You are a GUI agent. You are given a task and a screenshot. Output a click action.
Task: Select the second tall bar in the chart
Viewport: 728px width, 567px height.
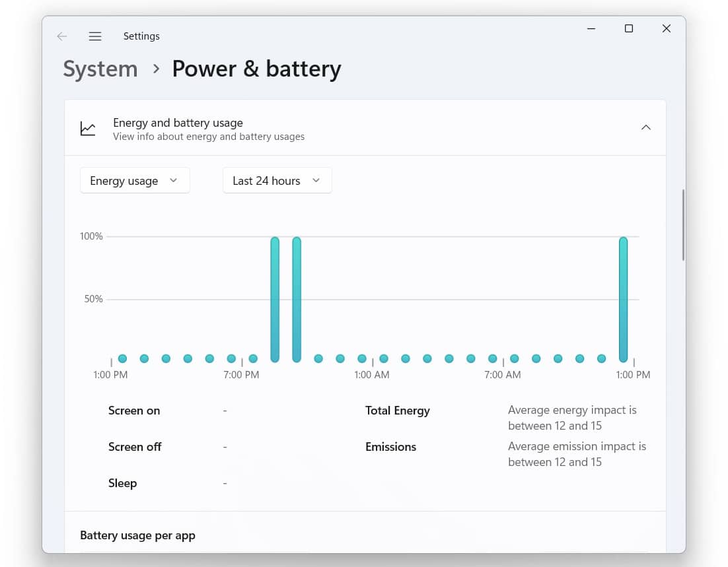coord(297,299)
